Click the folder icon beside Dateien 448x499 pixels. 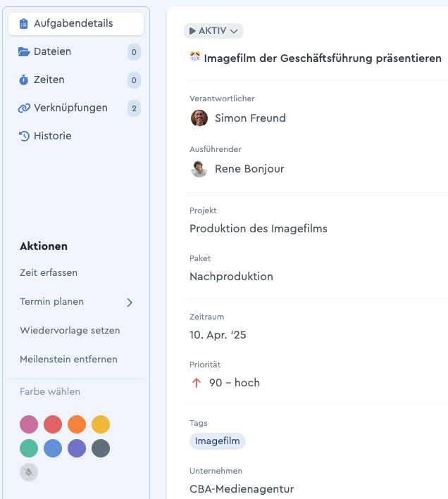pyautogui.click(x=24, y=51)
